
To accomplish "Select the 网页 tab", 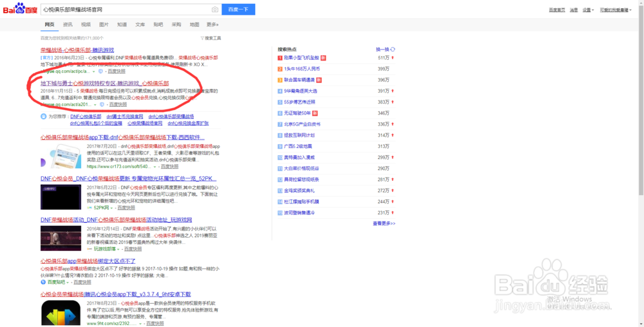I will [x=50, y=24].
